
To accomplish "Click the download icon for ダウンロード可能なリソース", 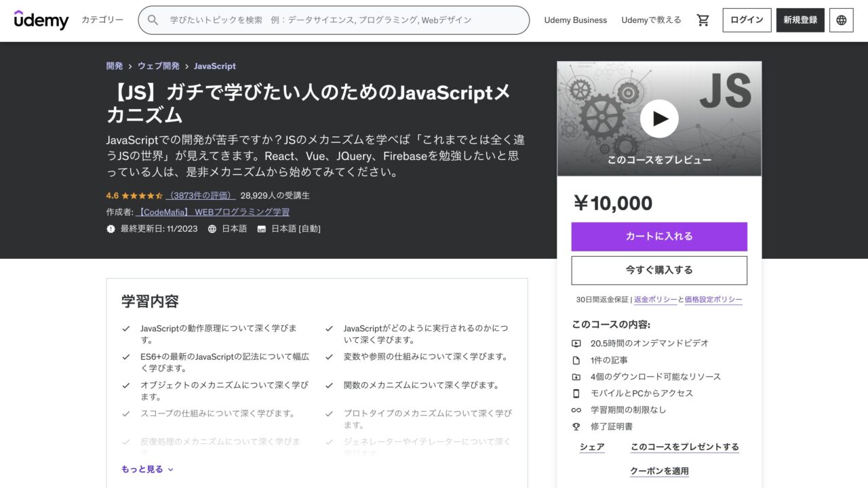I will click(576, 377).
